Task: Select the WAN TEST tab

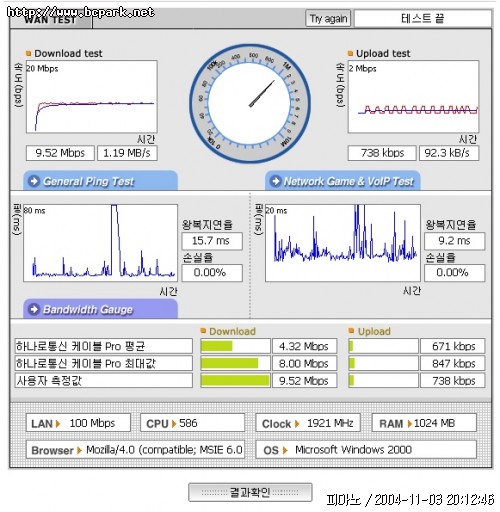Action: click(51, 20)
